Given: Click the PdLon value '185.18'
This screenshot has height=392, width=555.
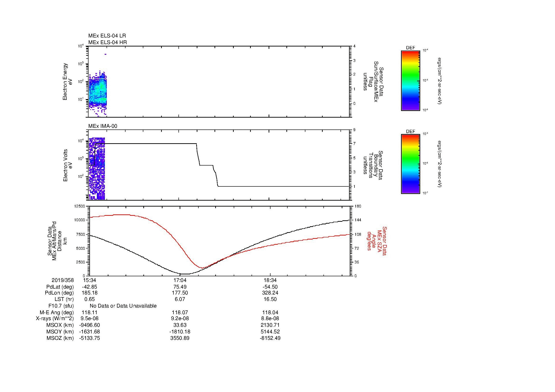Looking at the screenshot, I should coord(90,293).
